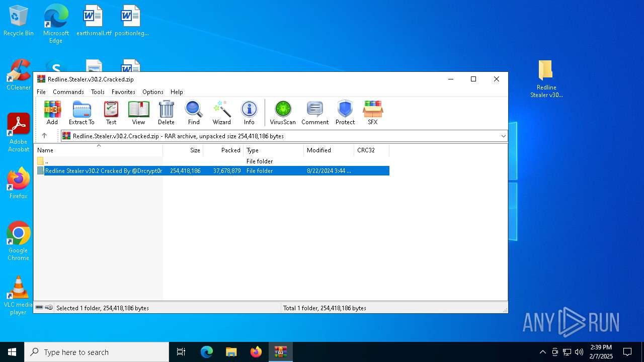Viewport: 644px width, 362px height.
Task: Open the VLC media player desktop shortcut
Action: pos(19,296)
